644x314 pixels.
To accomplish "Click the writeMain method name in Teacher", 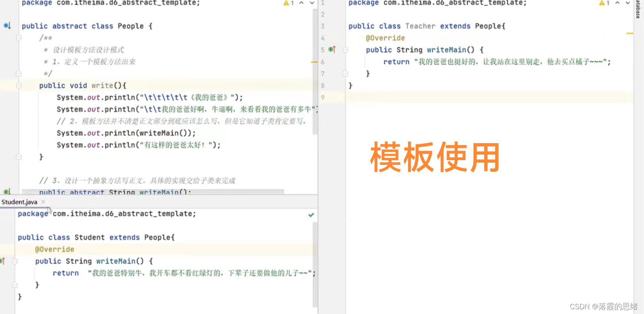I will pos(446,50).
